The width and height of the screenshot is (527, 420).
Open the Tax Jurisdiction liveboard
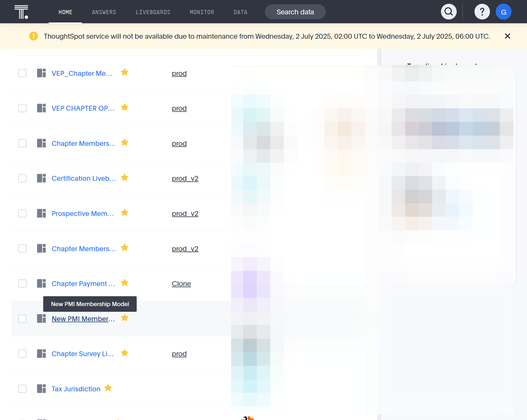pos(76,389)
